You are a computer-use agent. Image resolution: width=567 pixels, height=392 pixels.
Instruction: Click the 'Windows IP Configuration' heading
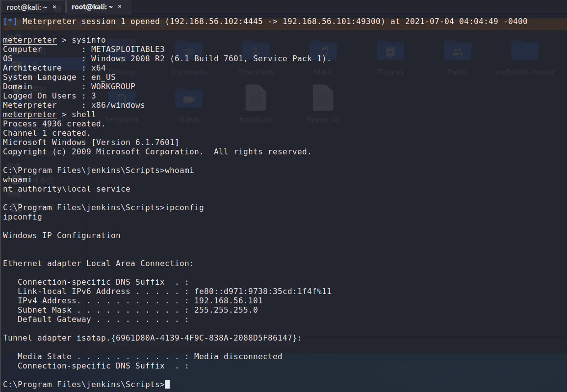pos(61,236)
